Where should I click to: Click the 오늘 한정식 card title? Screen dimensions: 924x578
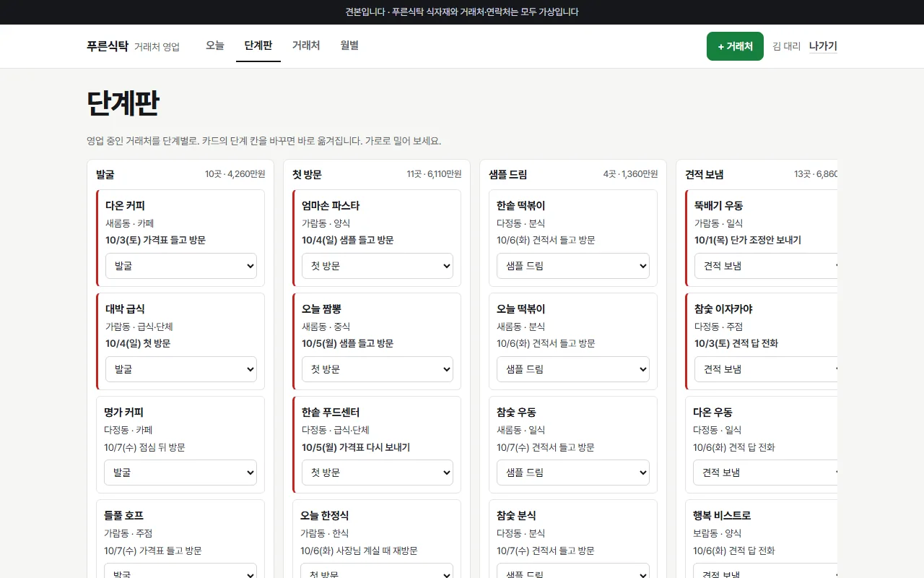pos(324,516)
